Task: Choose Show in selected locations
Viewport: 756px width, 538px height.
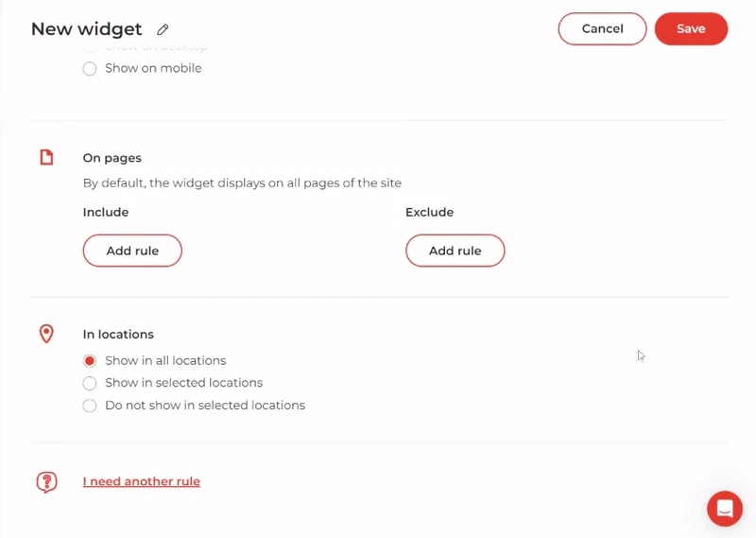Action: 90,383
